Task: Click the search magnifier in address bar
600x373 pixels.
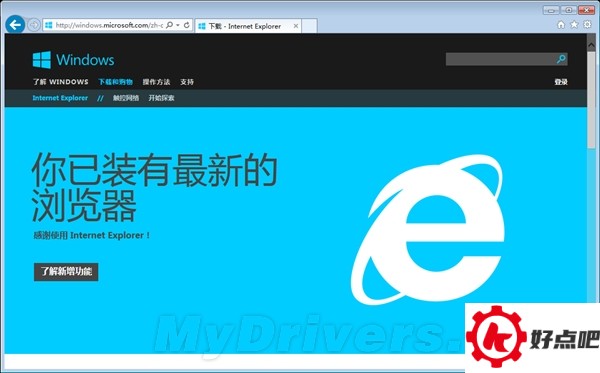Action: pyautogui.click(x=169, y=25)
